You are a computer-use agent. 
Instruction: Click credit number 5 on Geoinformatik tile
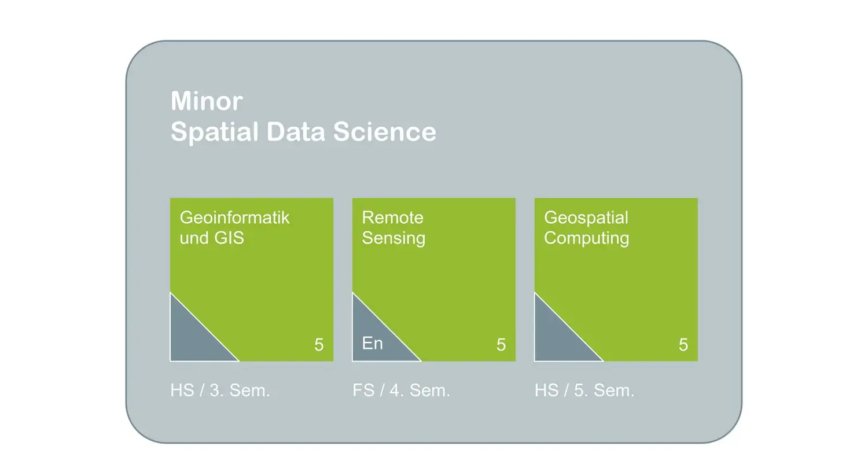[319, 345]
